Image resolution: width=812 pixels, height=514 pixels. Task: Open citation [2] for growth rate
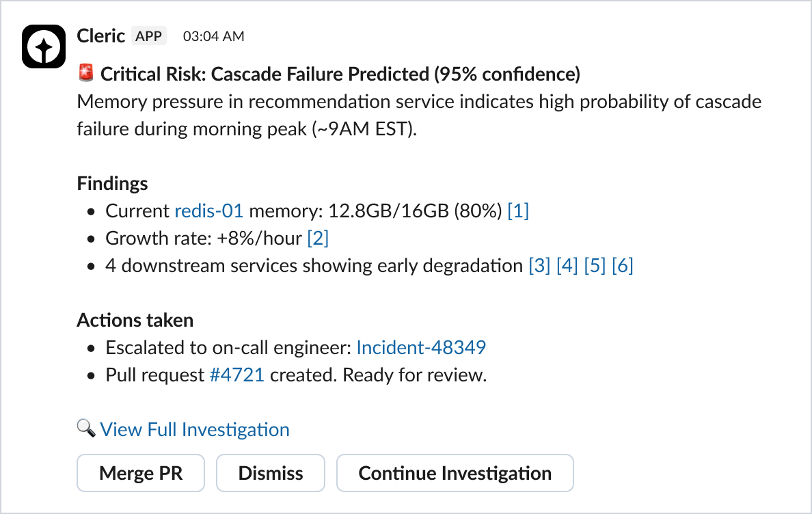318,238
